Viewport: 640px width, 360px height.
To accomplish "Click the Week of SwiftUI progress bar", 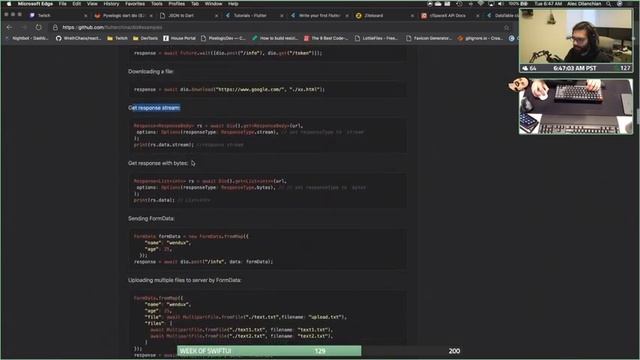I will pyautogui.click(x=320, y=351).
